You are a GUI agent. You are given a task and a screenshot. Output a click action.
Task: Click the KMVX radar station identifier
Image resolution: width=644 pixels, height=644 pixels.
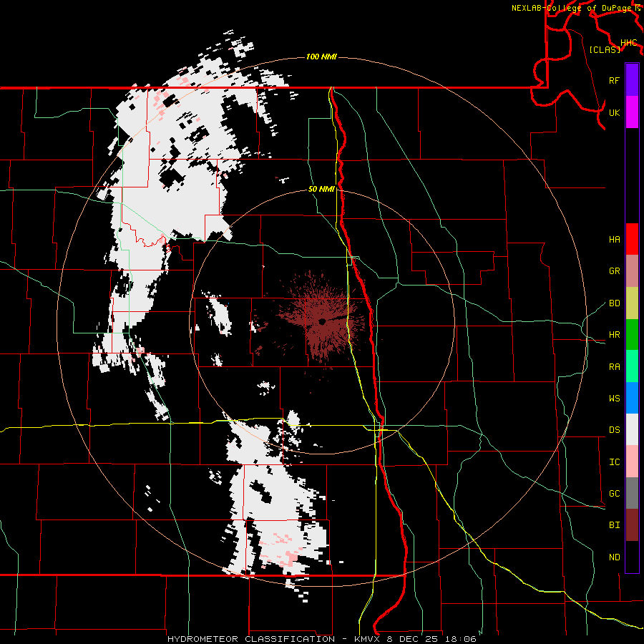(366, 639)
